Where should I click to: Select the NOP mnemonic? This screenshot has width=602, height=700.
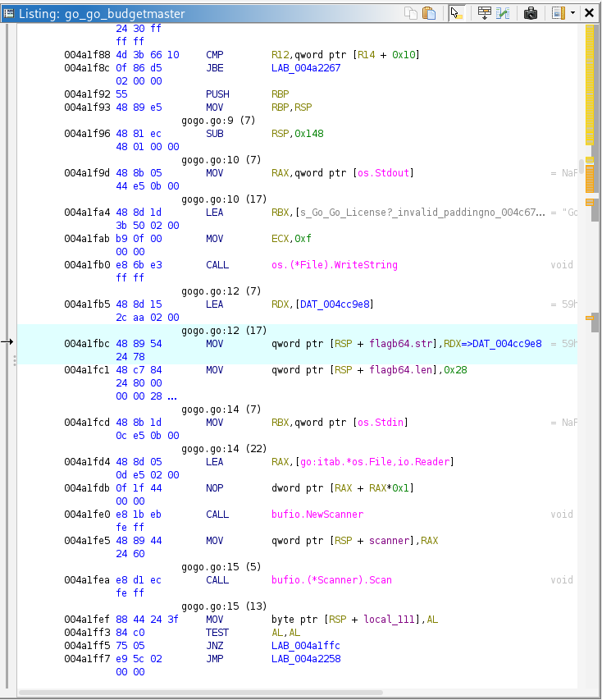[x=215, y=488]
